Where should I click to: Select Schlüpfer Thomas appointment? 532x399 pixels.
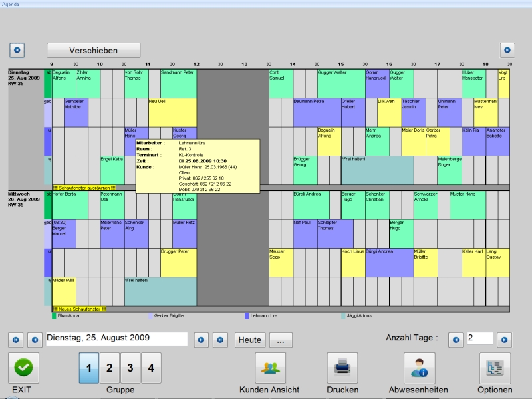point(335,234)
